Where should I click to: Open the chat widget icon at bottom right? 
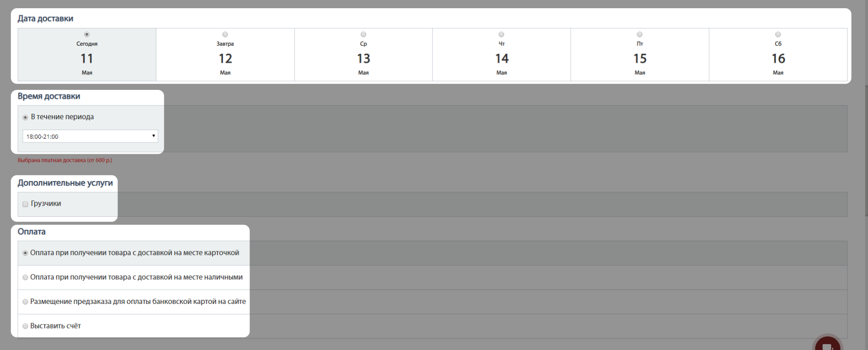(827, 345)
